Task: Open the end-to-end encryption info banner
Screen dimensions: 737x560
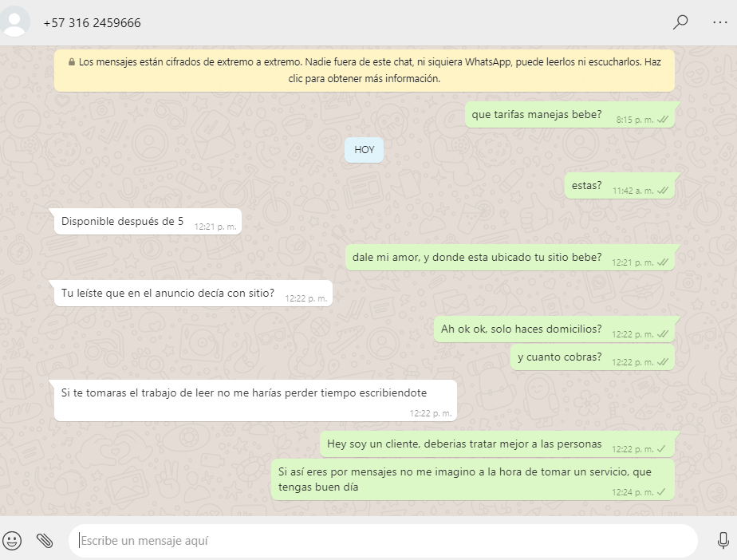Action: click(x=365, y=70)
